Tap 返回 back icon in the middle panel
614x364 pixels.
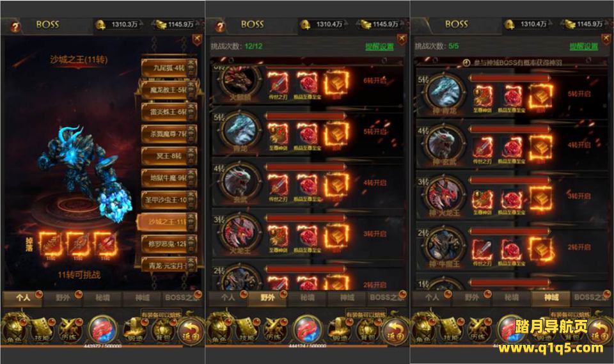(x=395, y=330)
